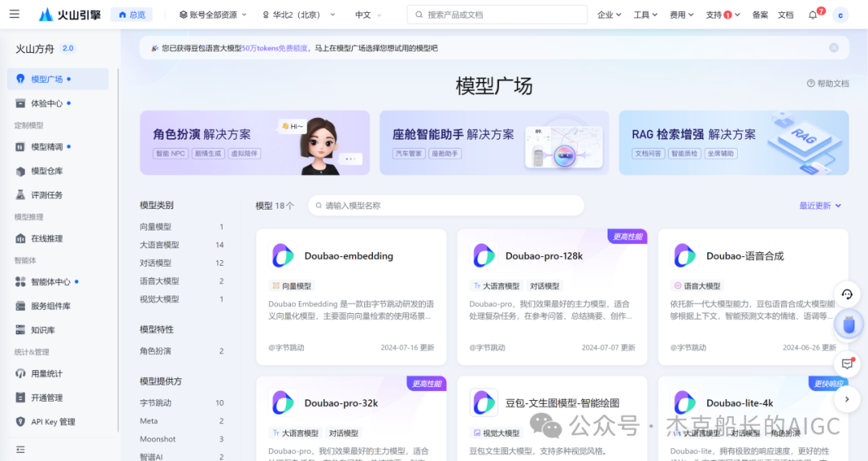Open the hamburger menu at top left

click(14, 14)
